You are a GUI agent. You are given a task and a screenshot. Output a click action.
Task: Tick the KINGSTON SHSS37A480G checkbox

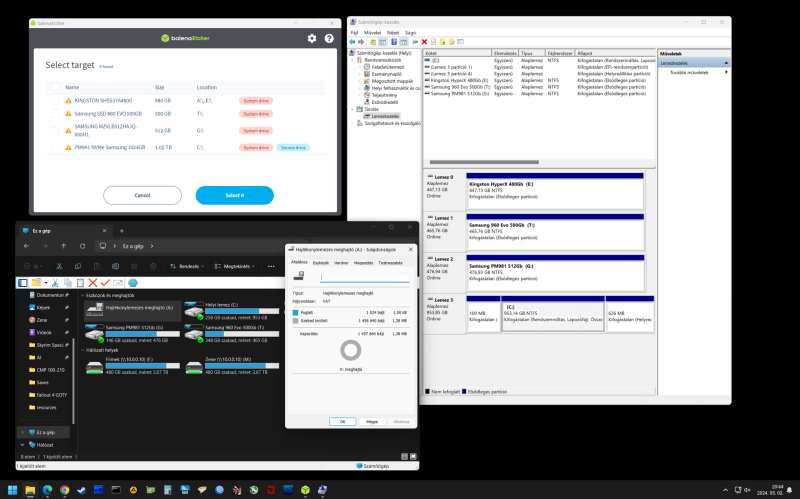click(55, 101)
